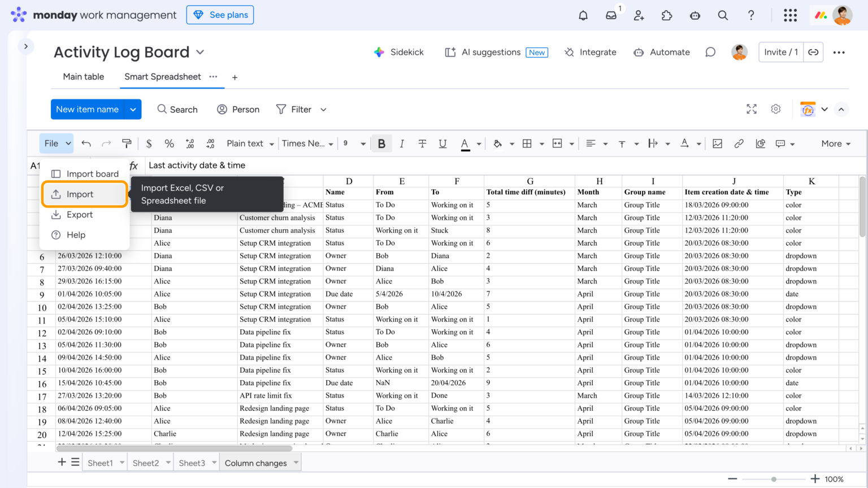Viewport: 868px width, 488px height.
Task: Open the notifications bell
Action: (x=583, y=15)
